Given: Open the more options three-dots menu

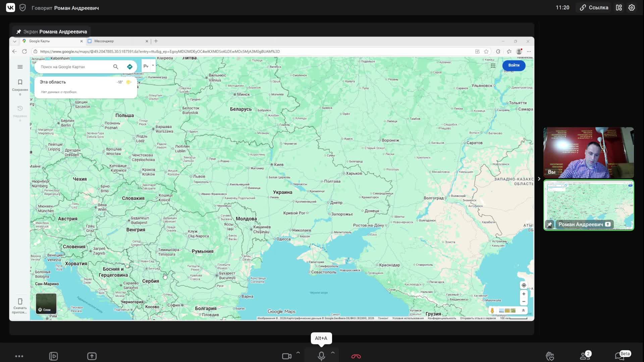Looking at the screenshot, I should [19, 356].
